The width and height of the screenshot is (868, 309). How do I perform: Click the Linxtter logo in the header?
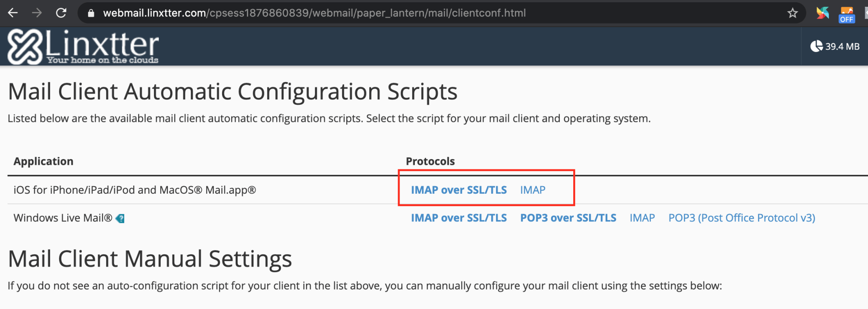coord(84,47)
